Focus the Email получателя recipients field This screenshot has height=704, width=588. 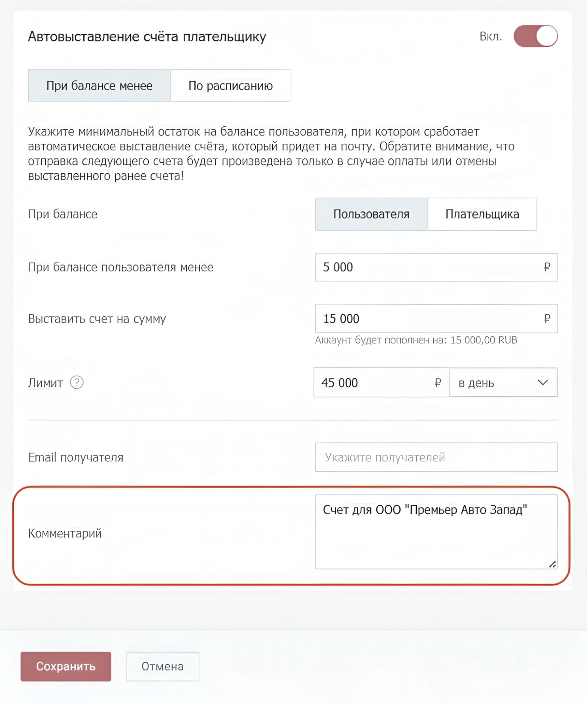436,457
